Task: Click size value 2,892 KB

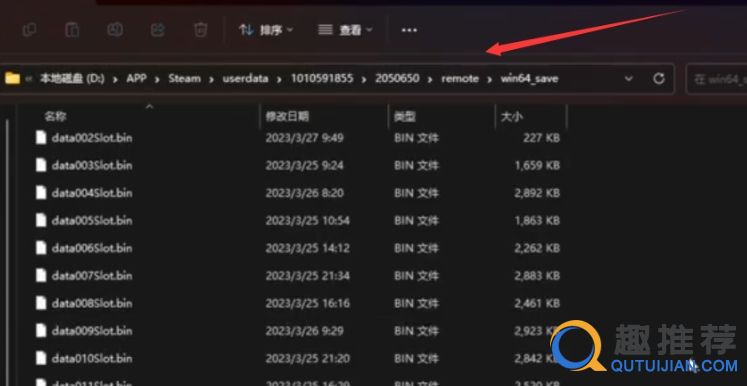Action: coord(537,193)
